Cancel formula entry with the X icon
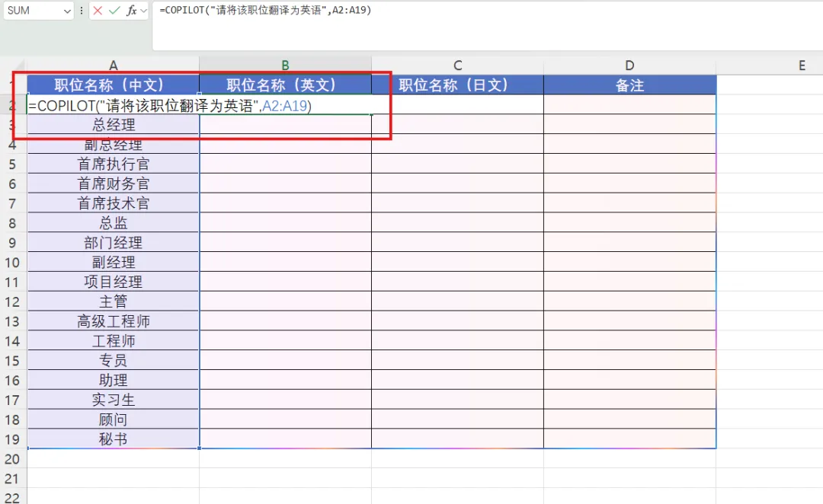The height and width of the screenshot is (504, 823). (x=98, y=10)
